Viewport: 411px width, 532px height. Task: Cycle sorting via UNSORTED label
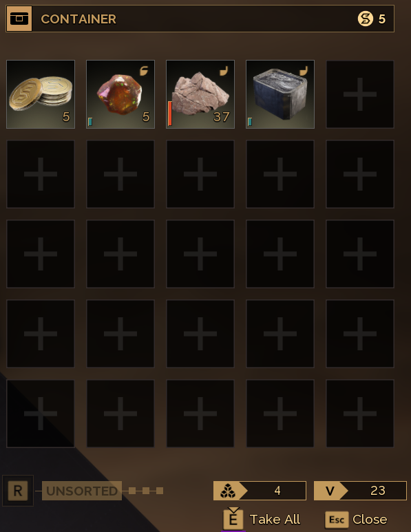coord(82,491)
